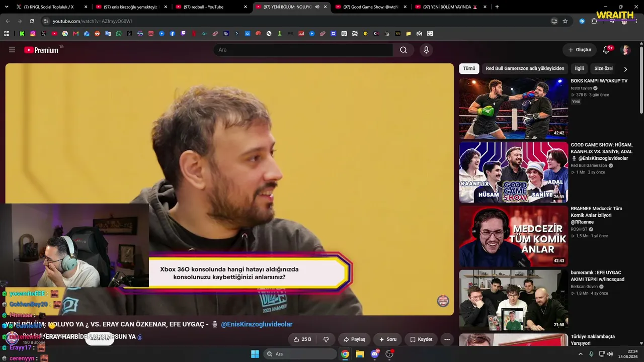Open the @EnisKirazogluvideolar channel link
Screen dimensions: 644x362
(x=257, y=324)
